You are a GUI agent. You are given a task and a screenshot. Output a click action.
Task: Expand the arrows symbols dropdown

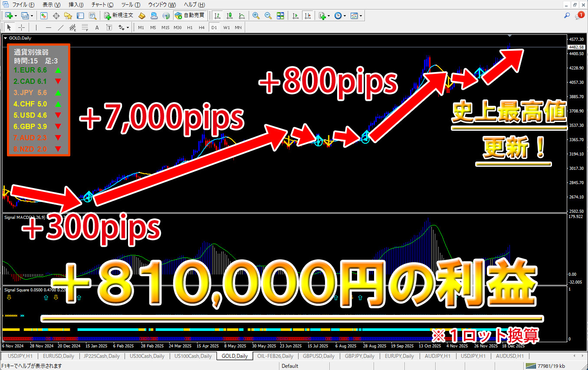tap(128, 27)
